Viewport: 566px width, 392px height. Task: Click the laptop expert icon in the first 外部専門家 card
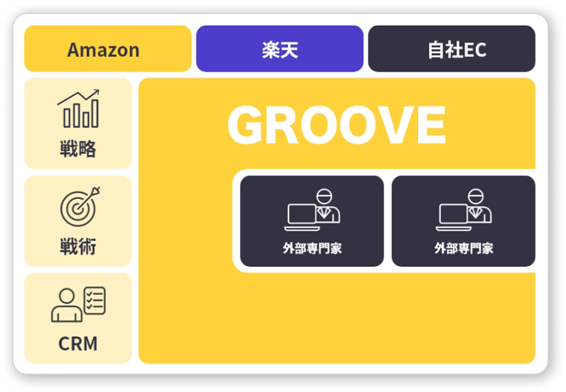312,210
